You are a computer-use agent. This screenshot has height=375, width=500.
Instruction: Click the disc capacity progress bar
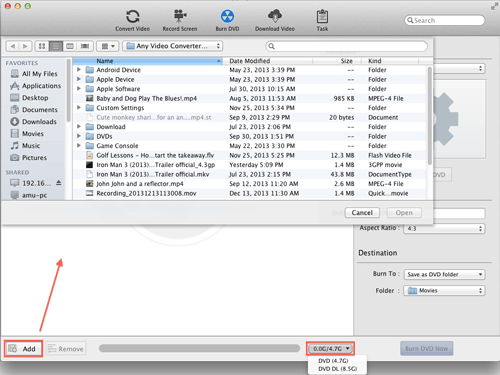199,348
